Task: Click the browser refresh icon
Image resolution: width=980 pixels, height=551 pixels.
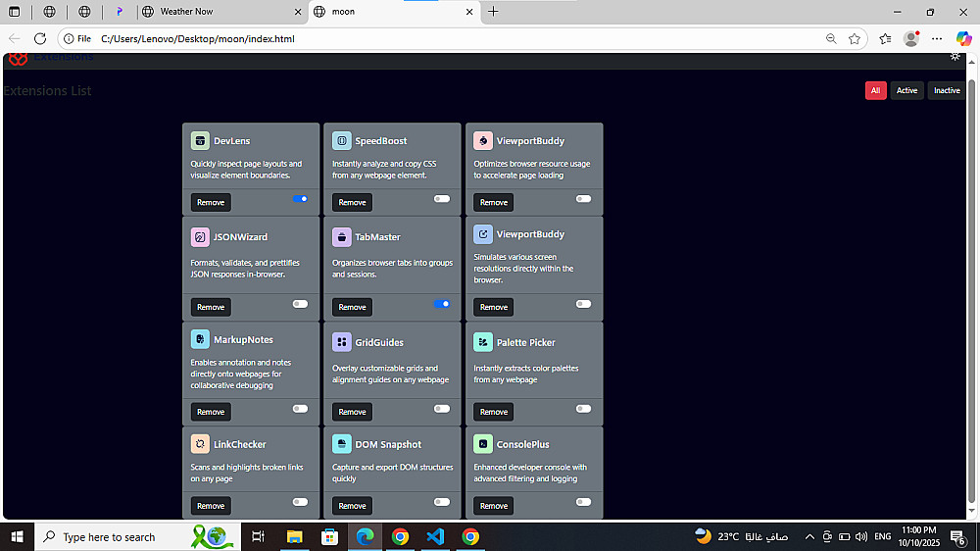Action: [x=40, y=39]
